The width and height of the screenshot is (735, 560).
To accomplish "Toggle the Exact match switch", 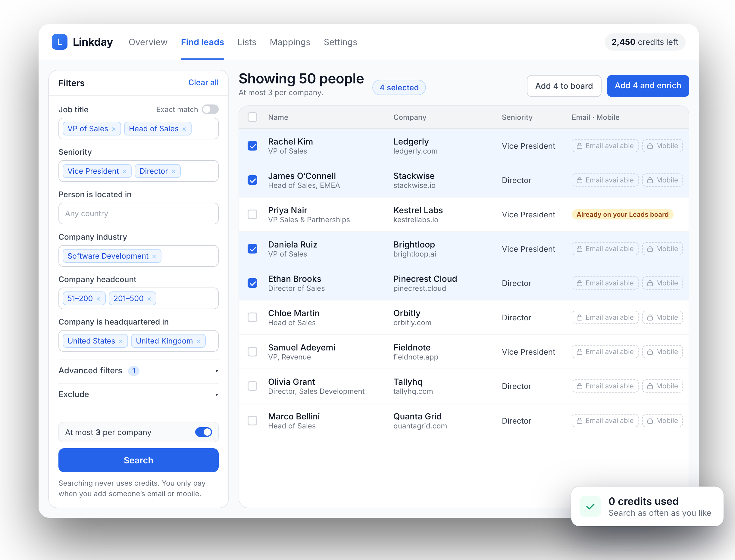I will pyautogui.click(x=210, y=109).
